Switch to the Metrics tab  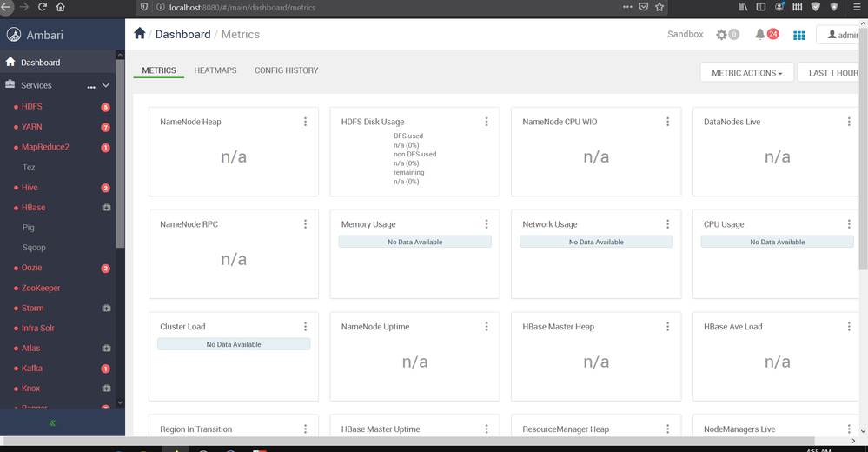click(x=159, y=70)
